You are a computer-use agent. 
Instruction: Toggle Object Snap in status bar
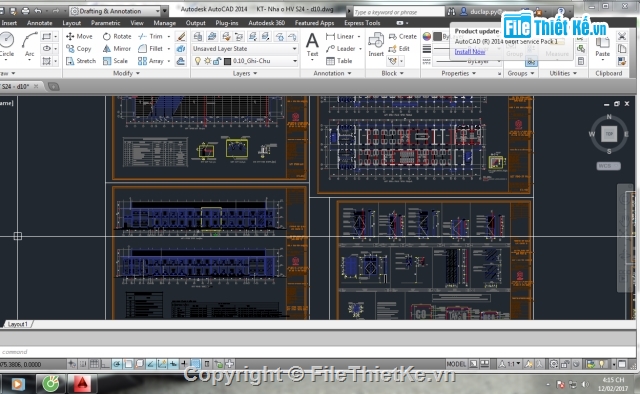point(128,364)
